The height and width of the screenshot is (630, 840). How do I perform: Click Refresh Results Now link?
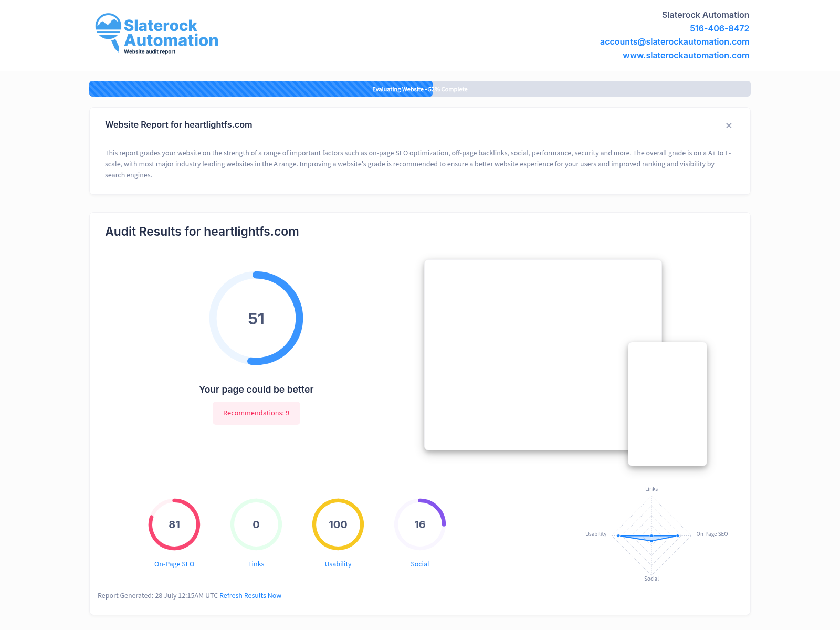click(x=250, y=595)
